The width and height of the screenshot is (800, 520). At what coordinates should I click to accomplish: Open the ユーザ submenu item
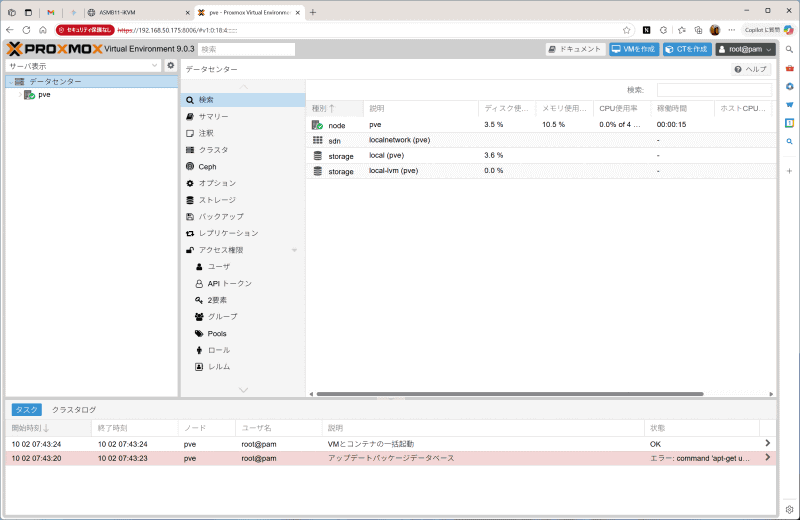[x=243, y=267]
